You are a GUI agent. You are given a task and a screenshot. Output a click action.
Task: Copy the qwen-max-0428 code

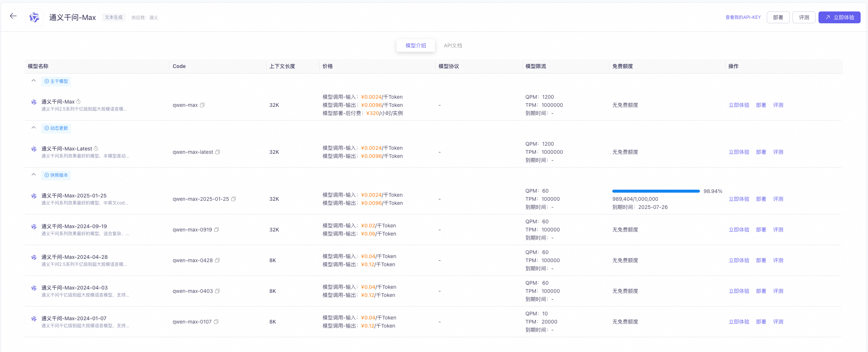pos(217,260)
